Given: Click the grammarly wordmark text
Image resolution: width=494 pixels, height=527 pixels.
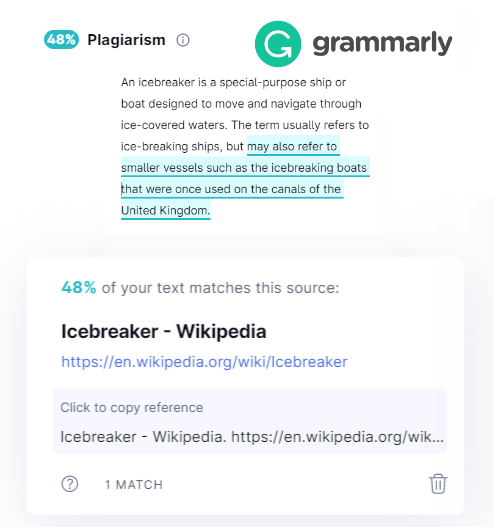Looking at the screenshot, I should (382, 43).
